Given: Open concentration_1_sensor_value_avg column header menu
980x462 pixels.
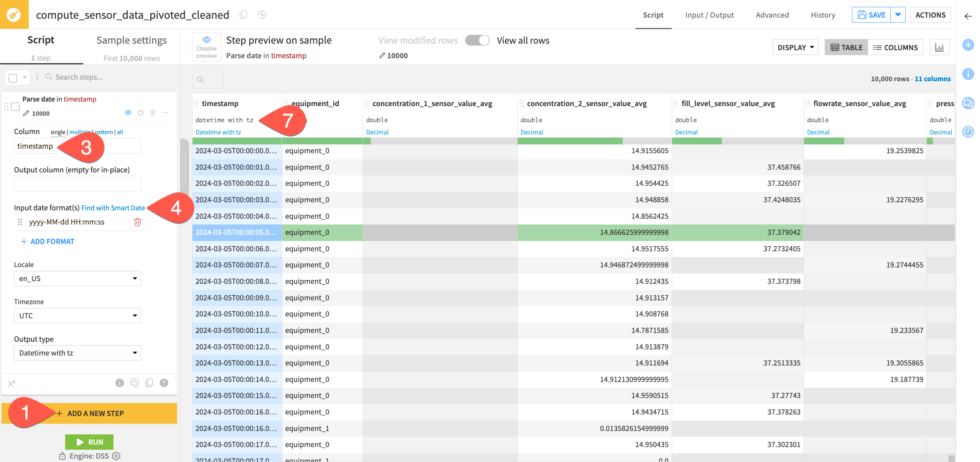Looking at the screenshot, I should click(432, 103).
